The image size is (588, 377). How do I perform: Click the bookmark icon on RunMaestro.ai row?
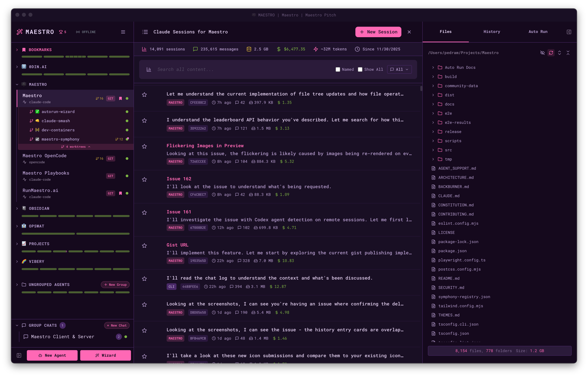point(120,193)
